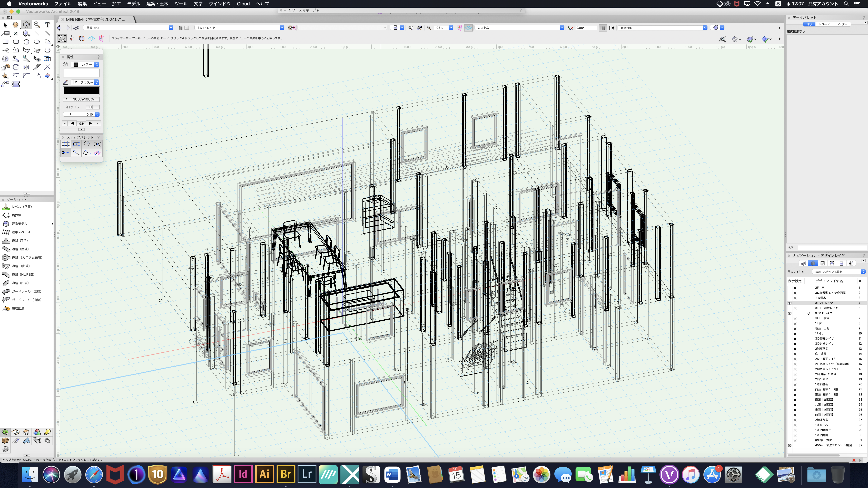Open the 3D1Fレイヤ active layer dropdown
Image resolution: width=868 pixels, height=488 pixels.
tap(282, 28)
